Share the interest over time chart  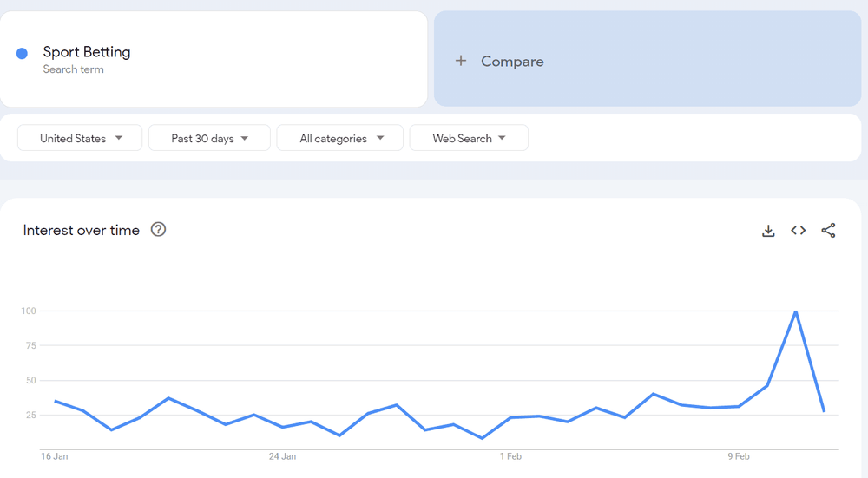click(x=828, y=231)
